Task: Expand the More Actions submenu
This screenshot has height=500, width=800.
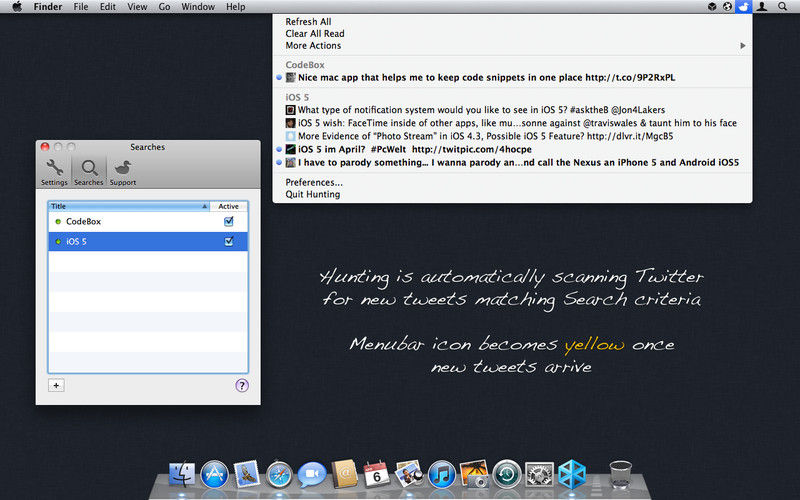Action: point(512,45)
